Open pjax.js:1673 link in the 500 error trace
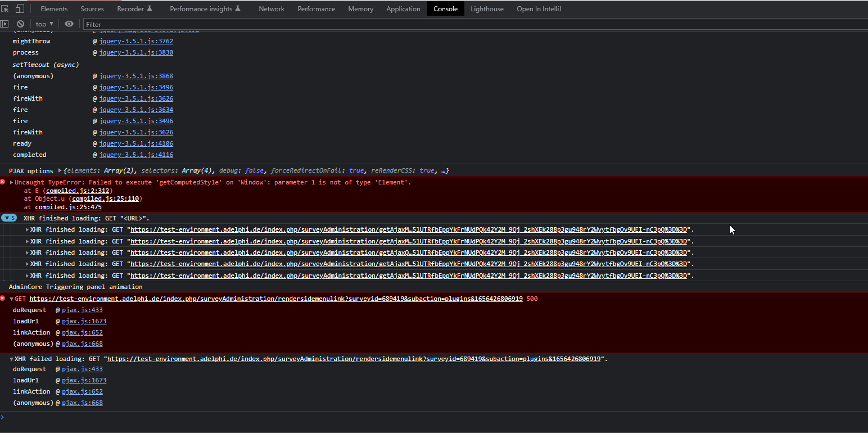This screenshot has height=433, width=868. pos(84,321)
